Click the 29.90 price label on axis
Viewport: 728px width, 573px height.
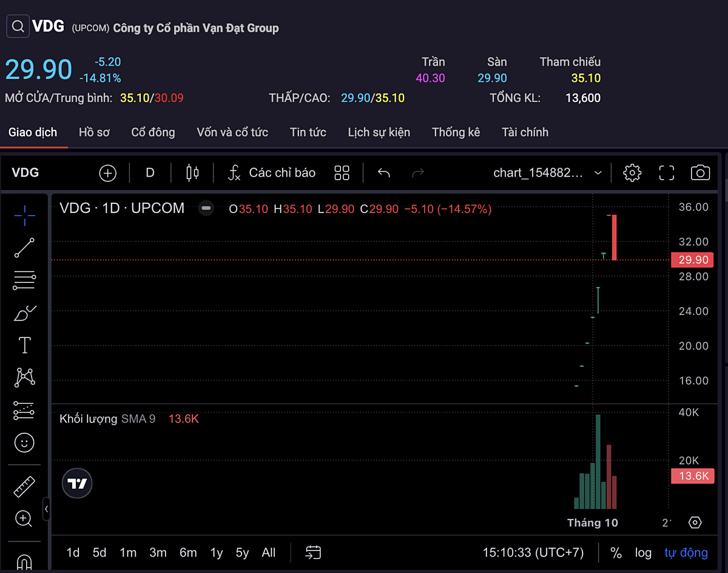(693, 260)
